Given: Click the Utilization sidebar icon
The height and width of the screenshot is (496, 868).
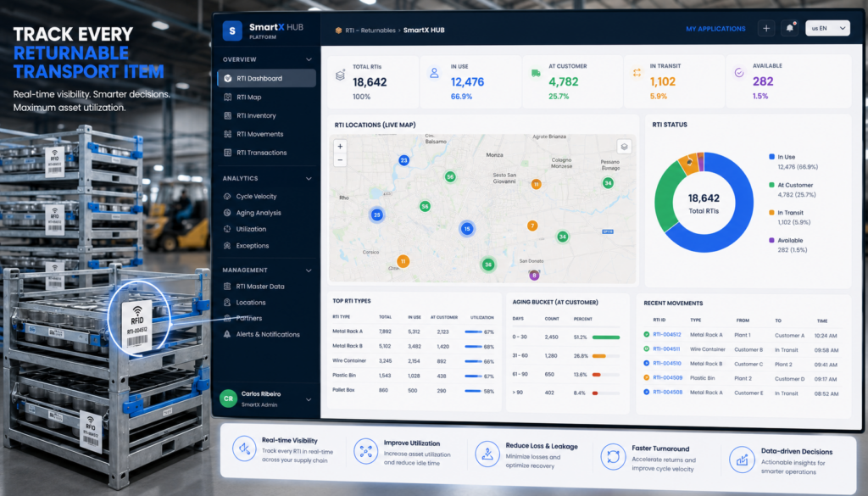Looking at the screenshot, I should 227,229.
